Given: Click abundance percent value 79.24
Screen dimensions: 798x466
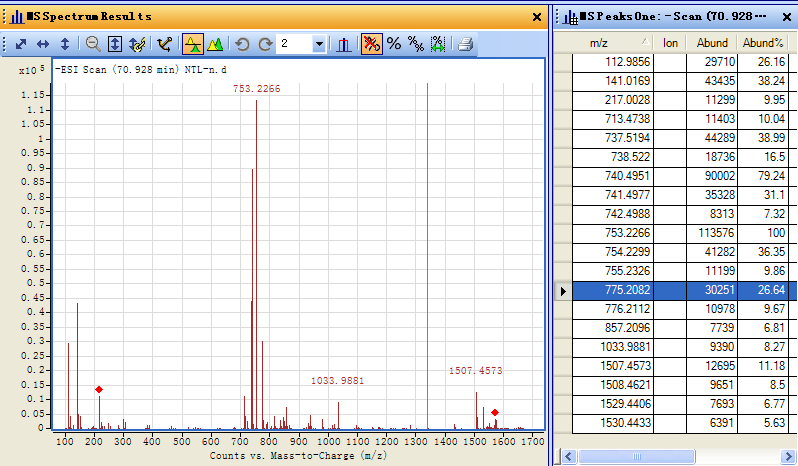Looking at the screenshot, I should pos(763,176).
